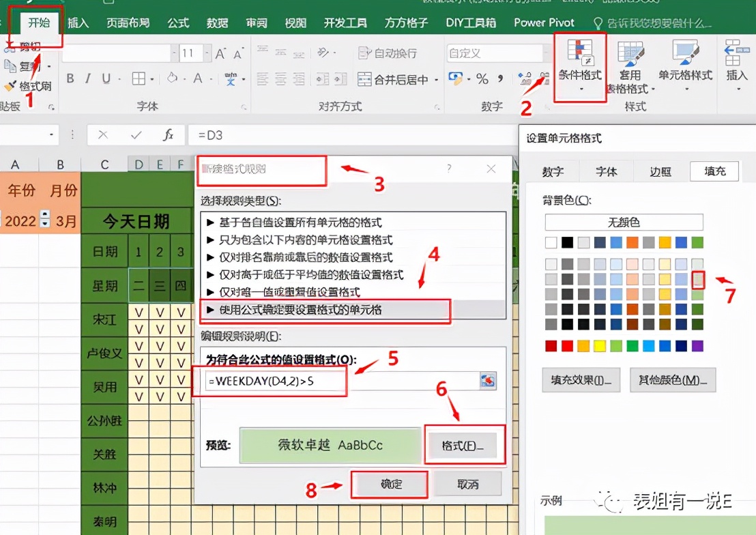Image resolution: width=756 pixels, height=535 pixels.
Task: Click 无颜色 to clear background color
Action: pos(623,222)
